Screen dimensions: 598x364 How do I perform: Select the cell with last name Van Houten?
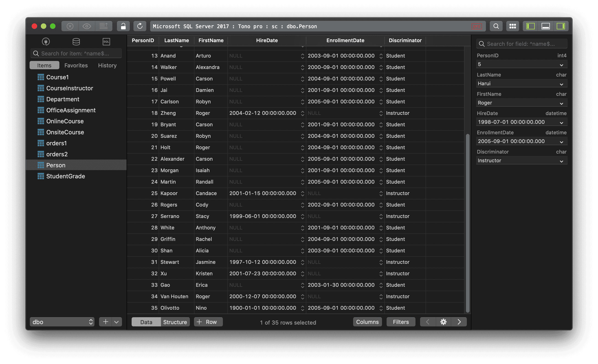tap(176, 296)
